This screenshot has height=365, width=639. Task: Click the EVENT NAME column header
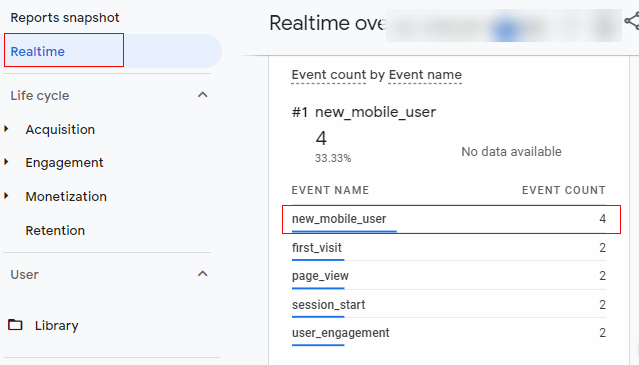click(330, 190)
